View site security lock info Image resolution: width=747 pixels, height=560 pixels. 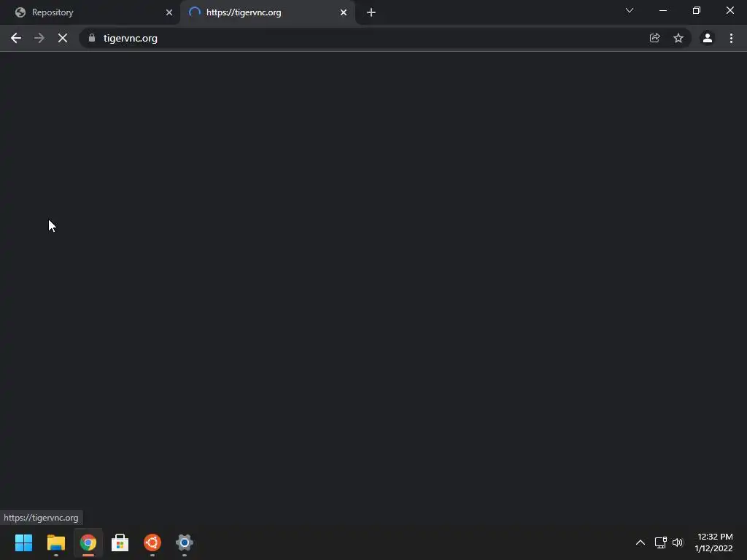click(92, 38)
